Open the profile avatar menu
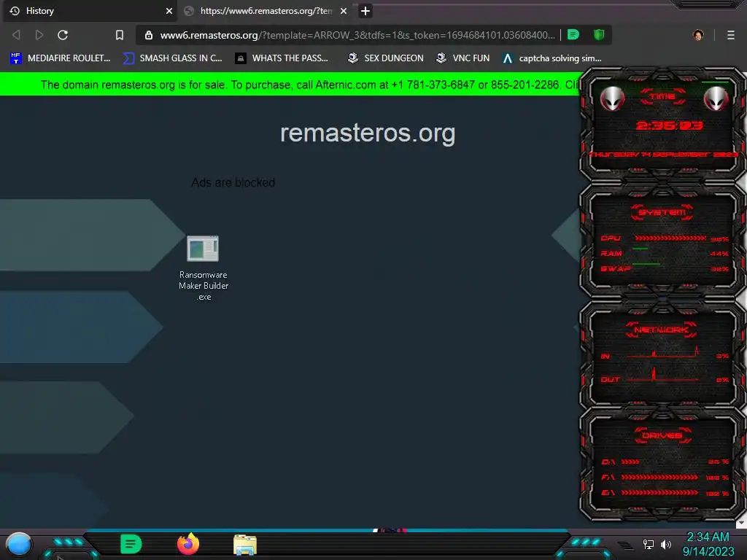Screen dimensions: 747x560 pyautogui.click(x=698, y=35)
